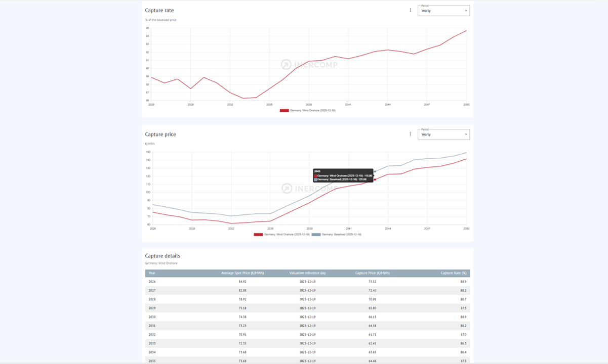The width and height of the screenshot is (608, 364).
Task: Click the blue Baseload data point at 2043
Action: 375,172
